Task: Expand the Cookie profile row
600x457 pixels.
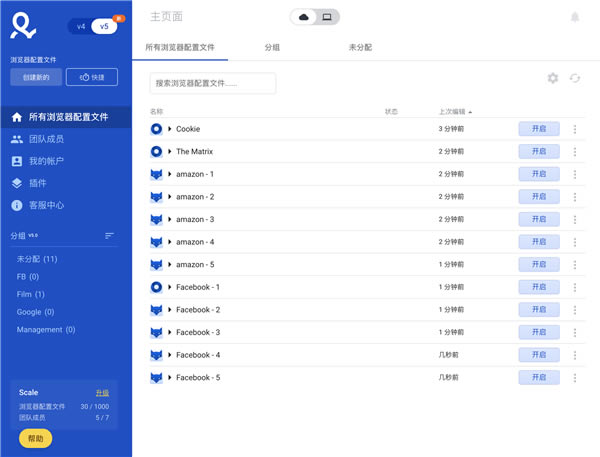Action: (170, 129)
